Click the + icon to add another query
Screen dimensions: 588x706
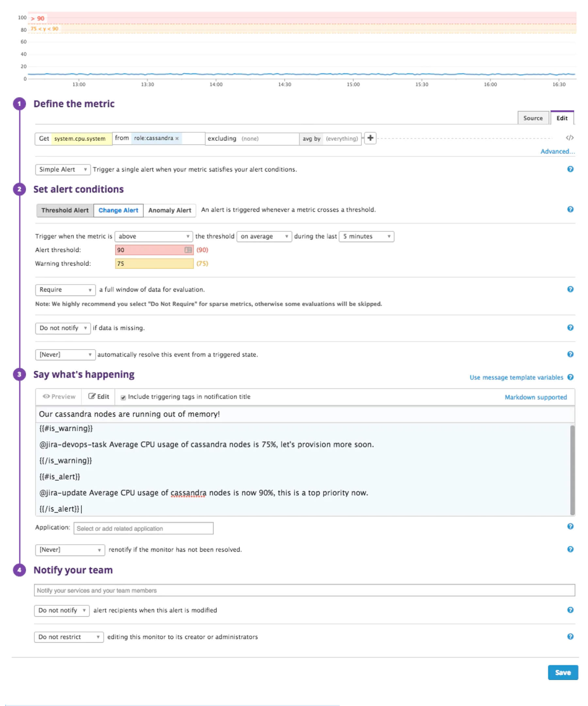371,139
